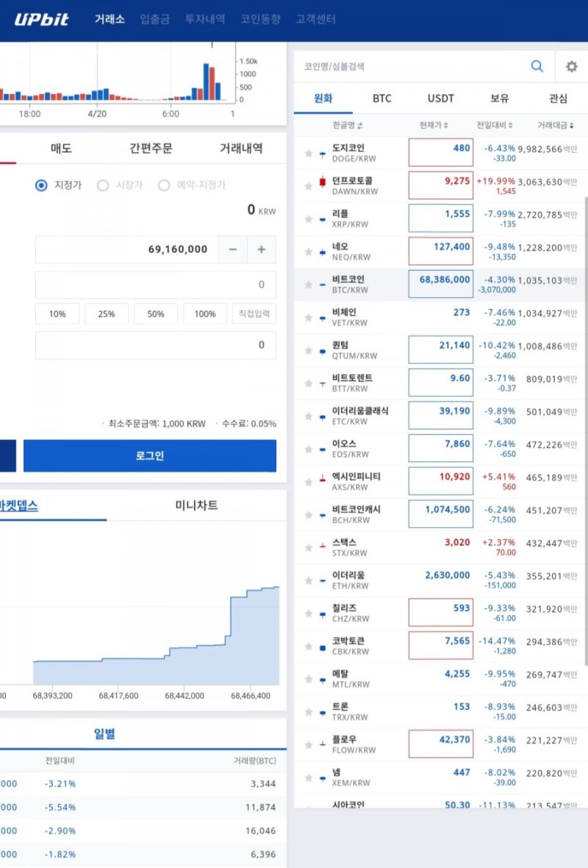Click the 로그인 login button

[x=149, y=455]
